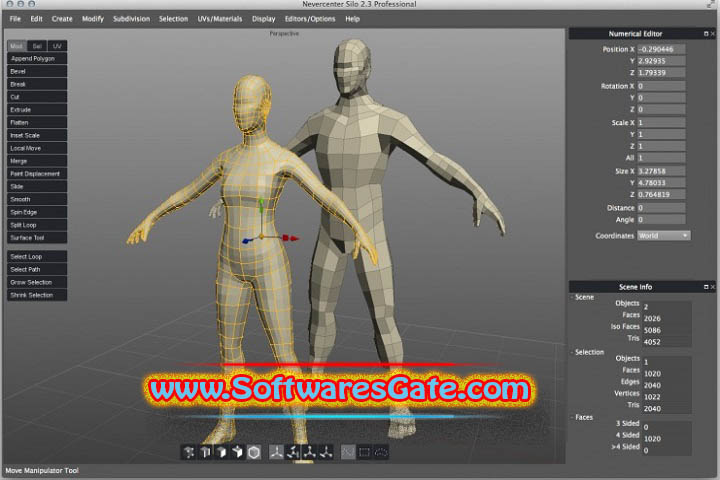Choose the rectangular area selection style icon
This screenshot has width=720, height=480.
point(364,452)
